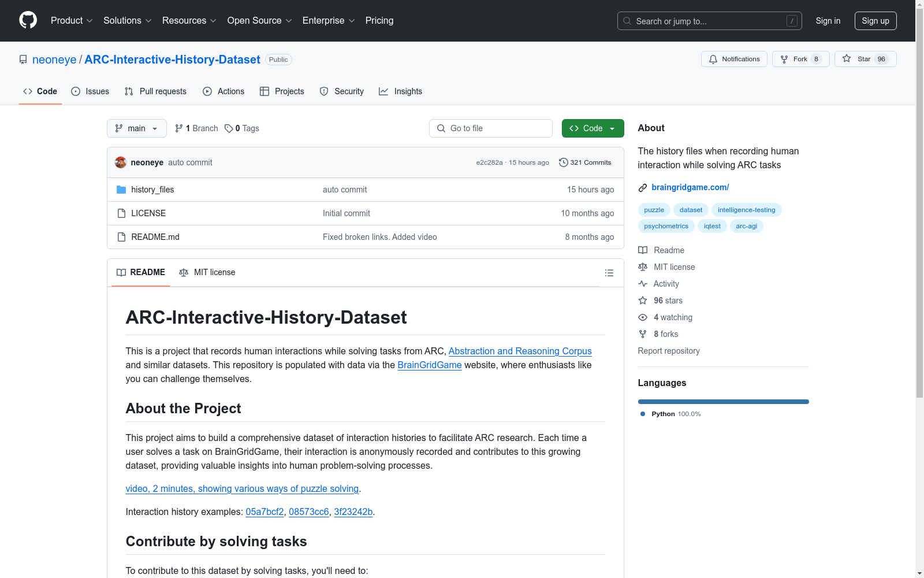This screenshot has width=924, height=578.
Task: Expand the Resources menu
Action: coord(189,21)
